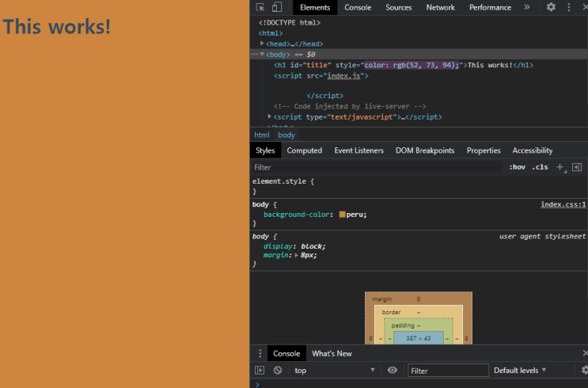Viewport: 588px width, 388px height.
Task: Open the Event Listeners tab
Action: (x=358, y=150)
